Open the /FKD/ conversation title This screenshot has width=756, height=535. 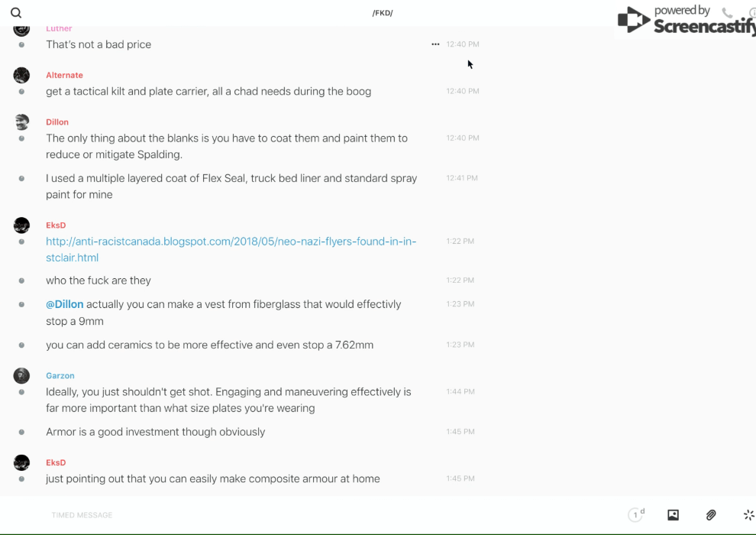tap(383, 13)
